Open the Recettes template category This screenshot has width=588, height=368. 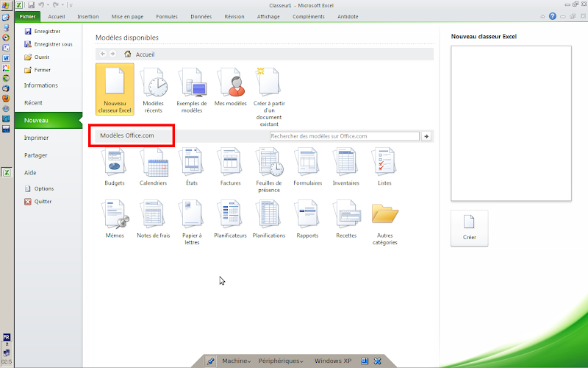click(346, 219)
